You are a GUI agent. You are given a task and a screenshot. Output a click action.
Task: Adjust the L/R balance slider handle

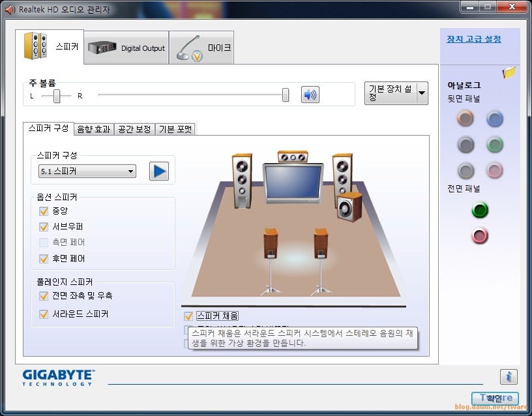(57, 96)
